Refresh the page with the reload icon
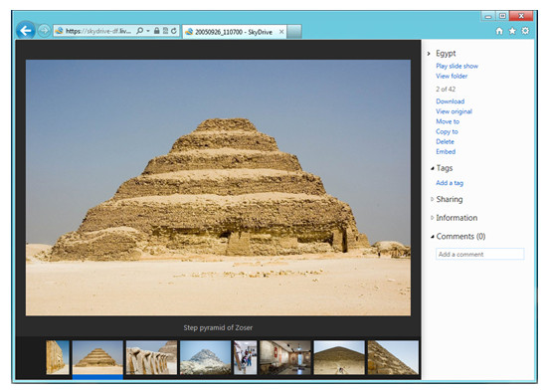 174,31
